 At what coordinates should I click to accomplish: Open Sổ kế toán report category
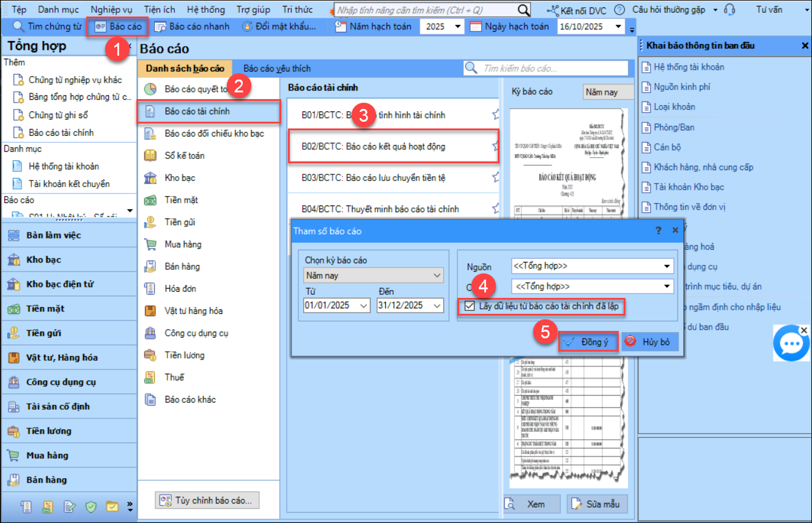[x=184, y=155]
